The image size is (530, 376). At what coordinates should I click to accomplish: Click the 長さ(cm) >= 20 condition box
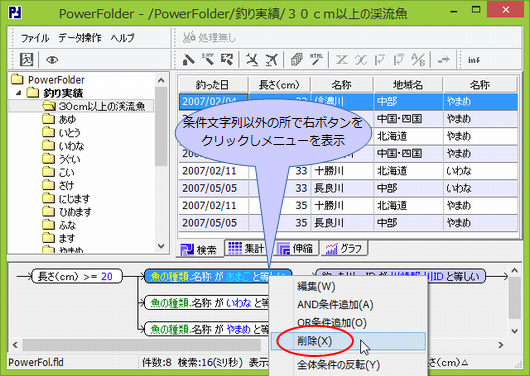pos(77,277)
